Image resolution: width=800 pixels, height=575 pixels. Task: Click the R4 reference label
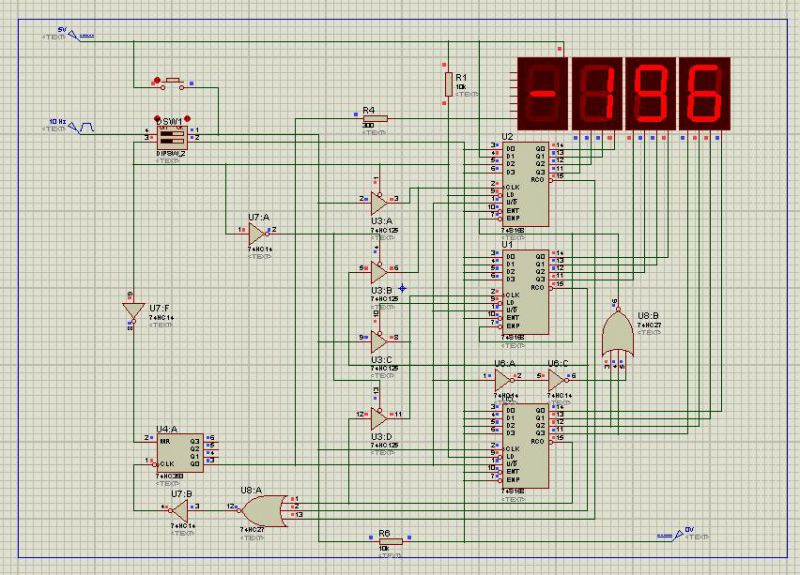[368, 110]
